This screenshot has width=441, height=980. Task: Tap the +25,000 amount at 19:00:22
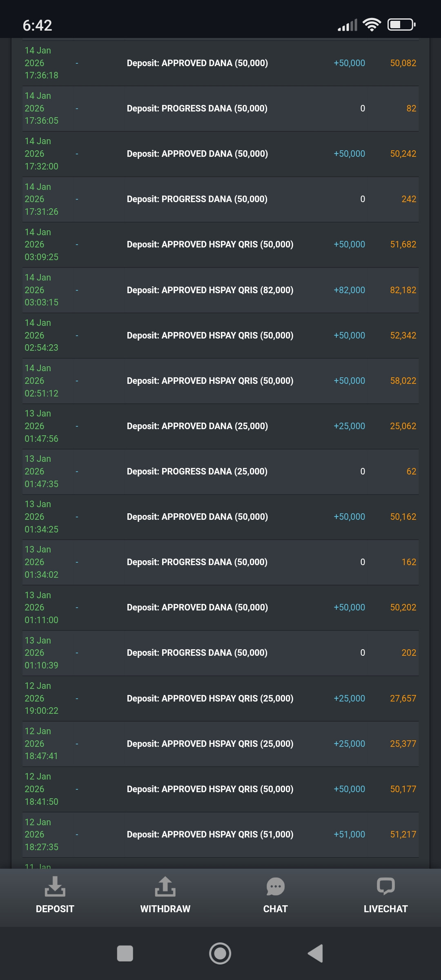pos(349,698)
